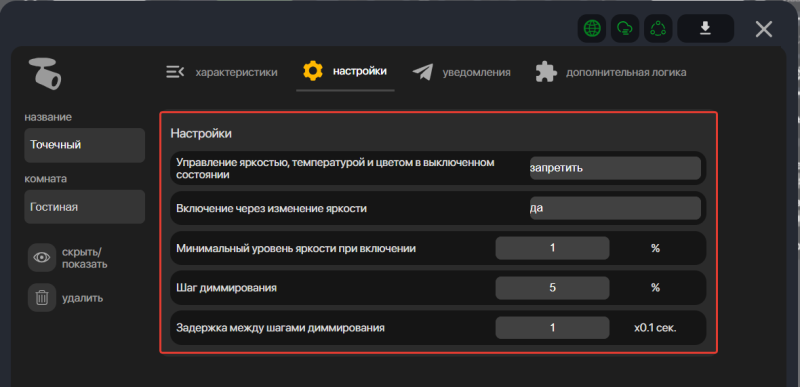Viewport: 800px width, 387px height.
Task: Click the Минимальный уровень яркости label
Action: point(296,249)
